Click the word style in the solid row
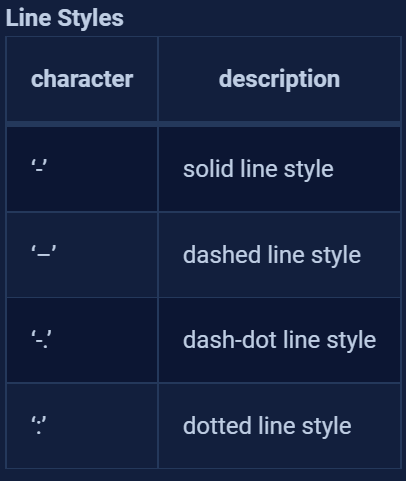 (x=309, y=170)
